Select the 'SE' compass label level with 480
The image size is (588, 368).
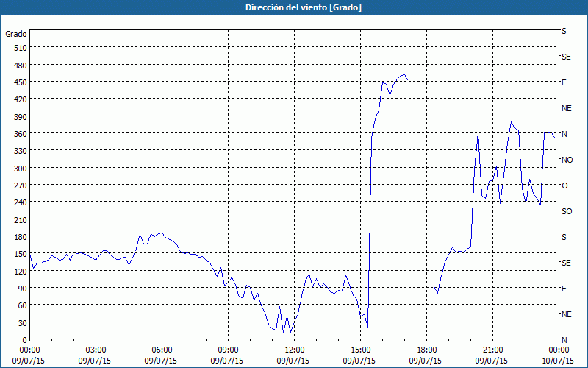566,57
